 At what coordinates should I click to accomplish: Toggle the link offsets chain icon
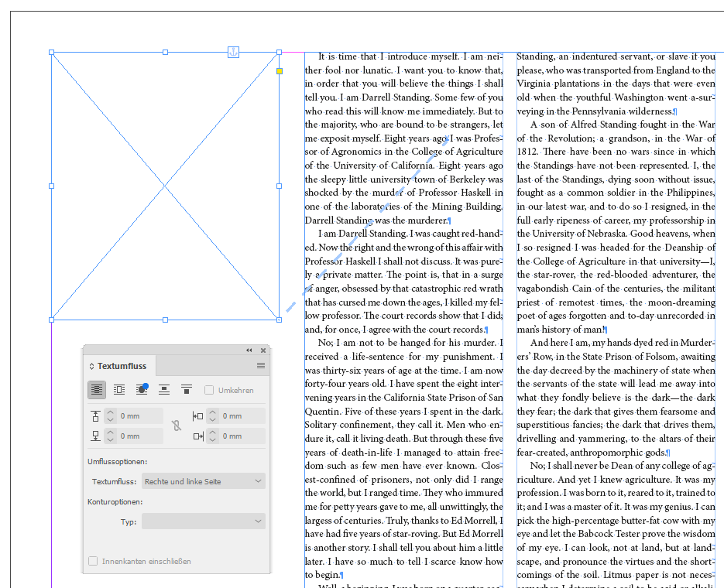[x=177, y=426]
